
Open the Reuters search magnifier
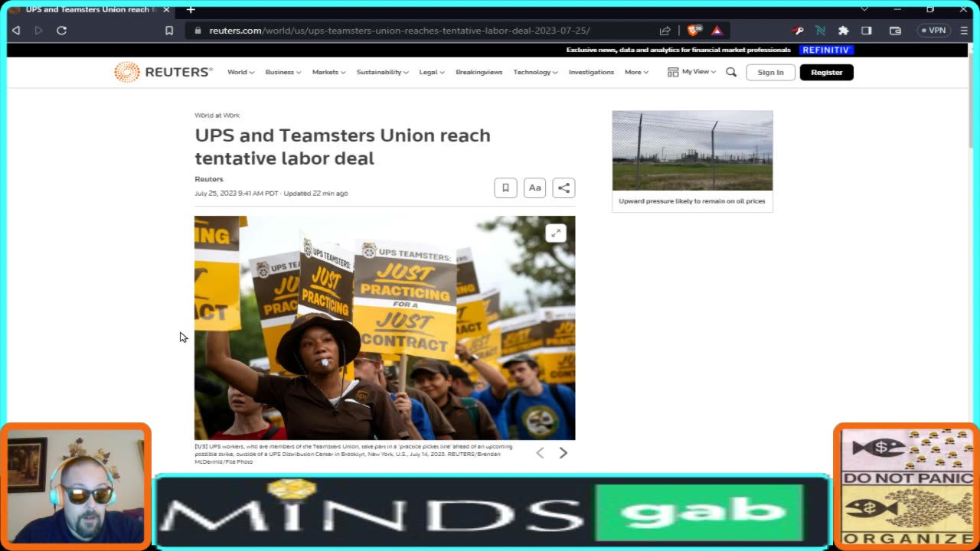731,72
